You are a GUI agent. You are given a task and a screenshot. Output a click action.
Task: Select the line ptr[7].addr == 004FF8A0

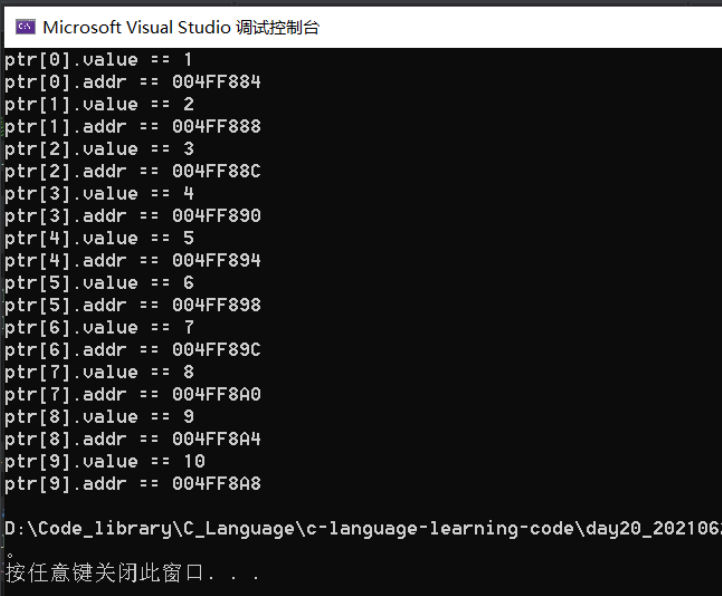pyautogui.click(x=133, y=395)
